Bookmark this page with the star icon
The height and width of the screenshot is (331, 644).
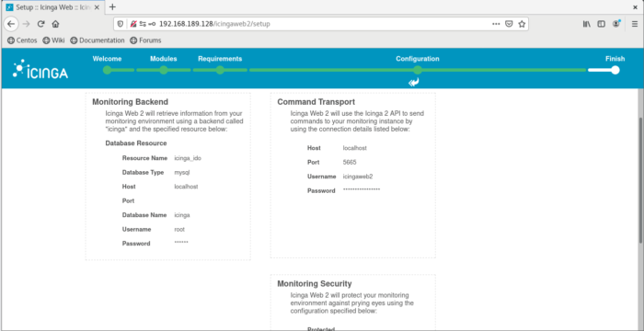tap(522, 24)
